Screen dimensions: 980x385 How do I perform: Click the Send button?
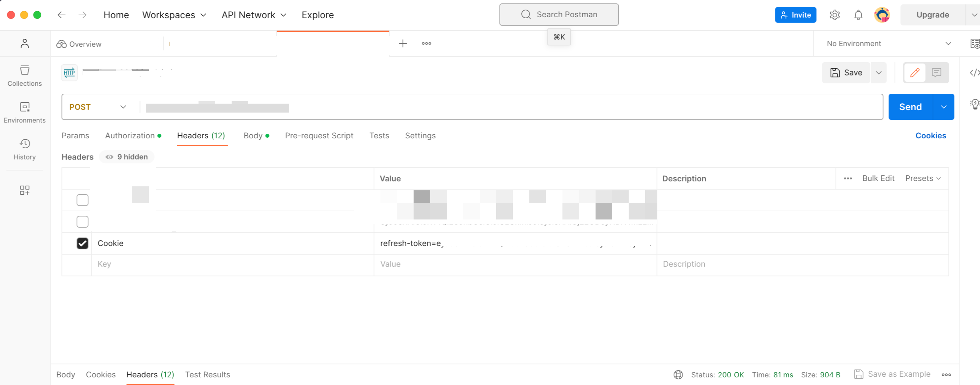point(910,107)
